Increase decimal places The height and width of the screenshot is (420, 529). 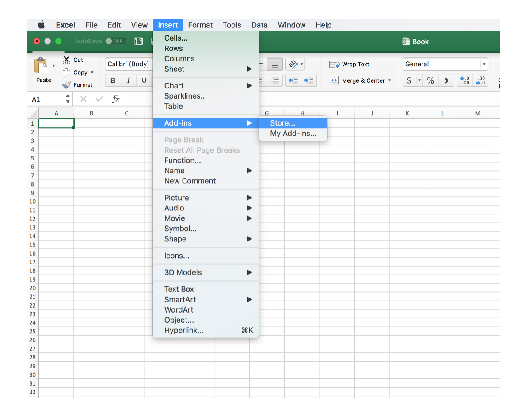pyautogui.click(x=465, y=81)
